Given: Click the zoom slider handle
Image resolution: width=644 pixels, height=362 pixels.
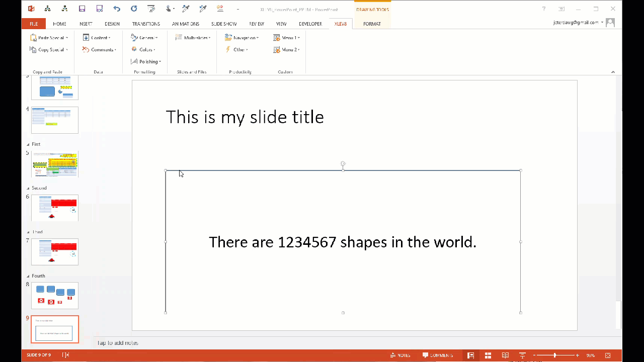Looking at the screenshot, I should click(x=555, y=355).
